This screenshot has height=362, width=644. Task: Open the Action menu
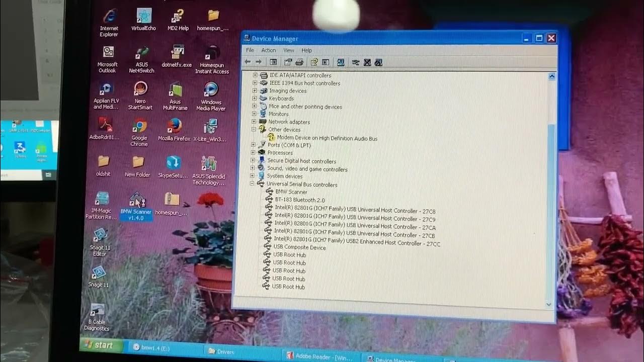coord(268,50)
